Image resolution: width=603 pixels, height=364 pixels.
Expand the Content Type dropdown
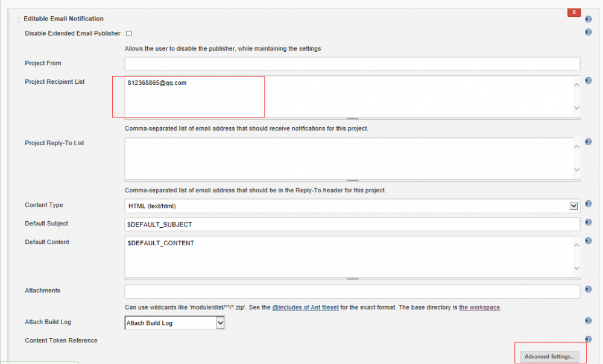573,206
